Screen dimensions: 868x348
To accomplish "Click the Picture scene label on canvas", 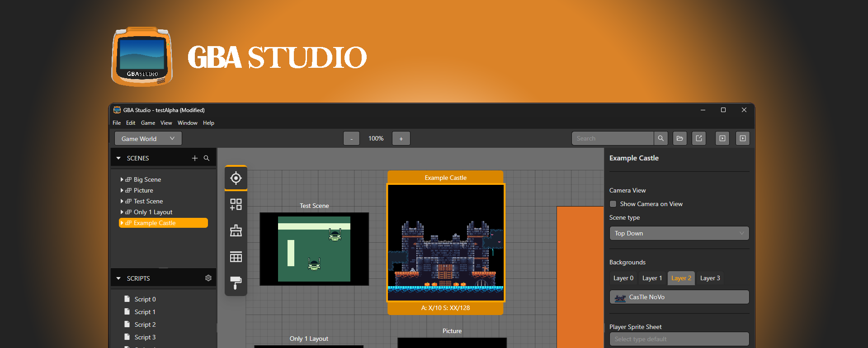I will [x=452, y=331].
